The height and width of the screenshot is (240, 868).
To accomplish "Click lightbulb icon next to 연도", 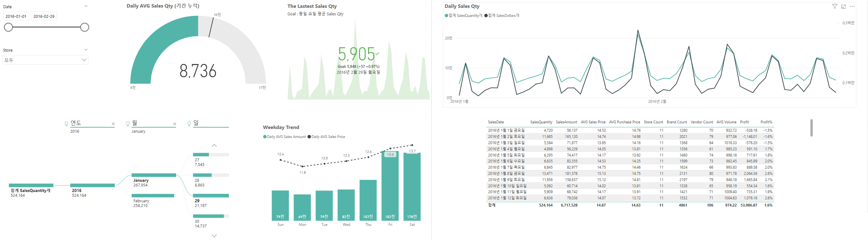I will tap(66, 124).
